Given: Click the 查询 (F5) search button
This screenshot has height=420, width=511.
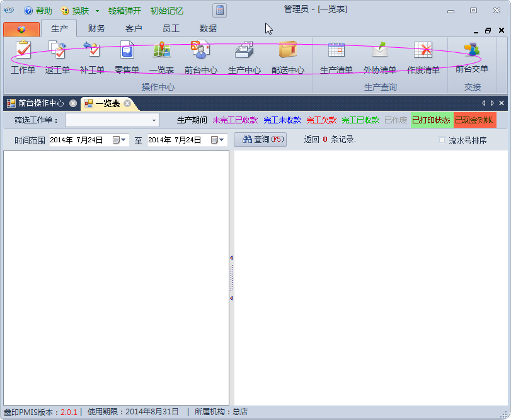Looking at the screenshot, I should 260,139.
